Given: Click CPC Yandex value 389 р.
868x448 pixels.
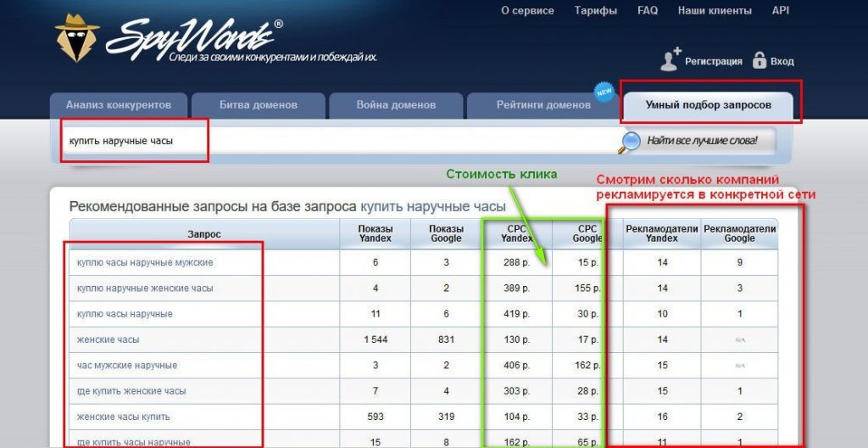Looking at the screenshot, I should pos(516,288).
